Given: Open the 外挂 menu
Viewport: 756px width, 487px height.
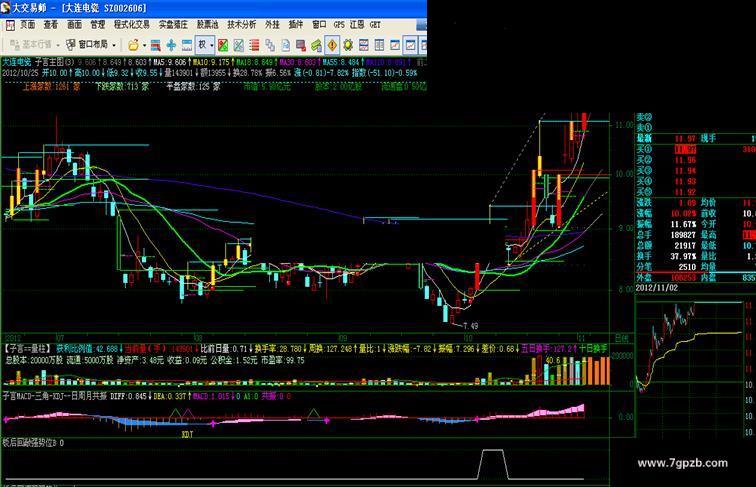Looking at the screenshot, I should pyautogui.click(x=272, y=25).
